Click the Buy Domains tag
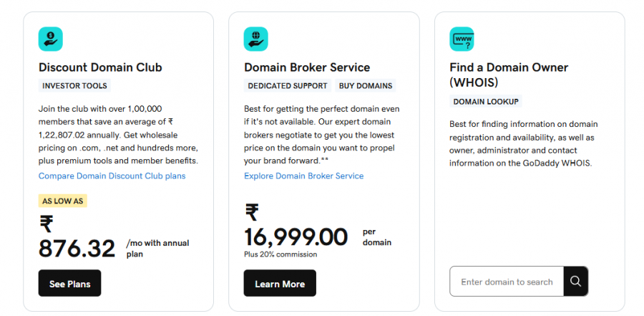Viewport: 644px width, 316px height. (366, 86)
